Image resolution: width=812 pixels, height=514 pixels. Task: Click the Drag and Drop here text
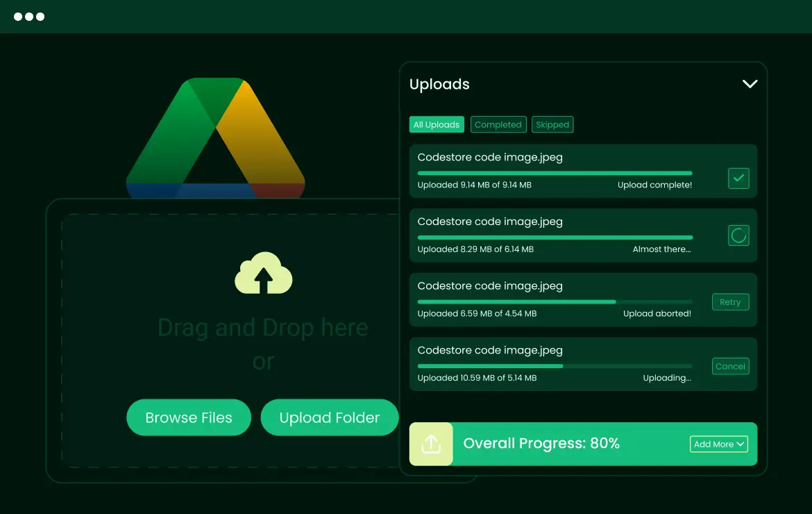pyautogui.click(x=263, y=327)
